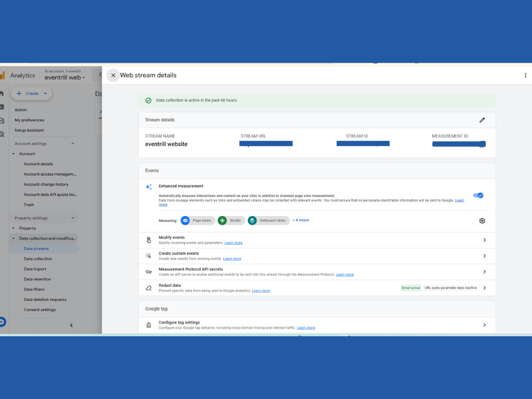
Task: Open Measurement Protocol API secrets
Action: (x=317, y=272)
